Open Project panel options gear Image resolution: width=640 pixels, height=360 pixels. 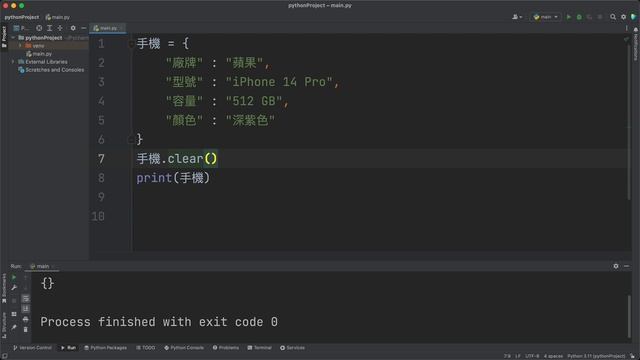click(73, 28)
